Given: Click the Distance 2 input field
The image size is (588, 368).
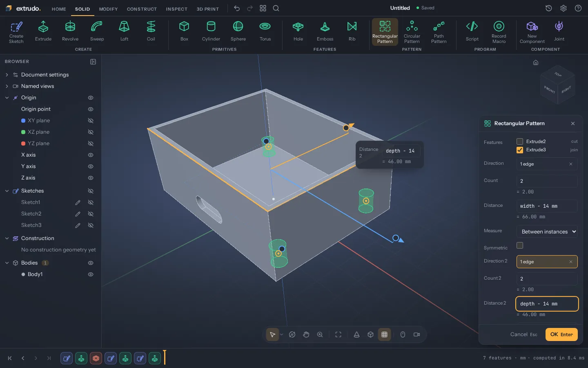Looking at the screenshot, I should [x=547, y=304].
